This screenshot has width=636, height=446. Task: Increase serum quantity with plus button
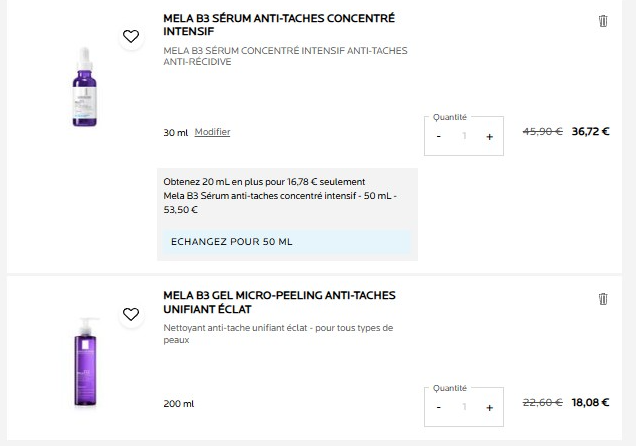pos(490,137)
